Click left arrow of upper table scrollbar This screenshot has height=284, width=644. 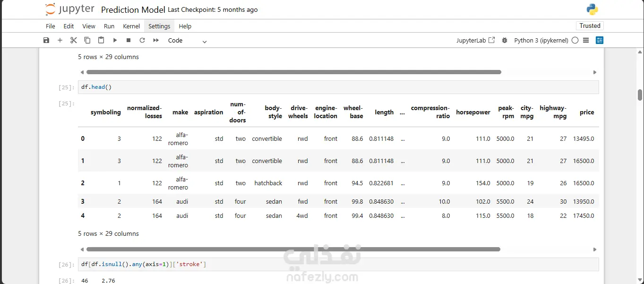[82, 72]
